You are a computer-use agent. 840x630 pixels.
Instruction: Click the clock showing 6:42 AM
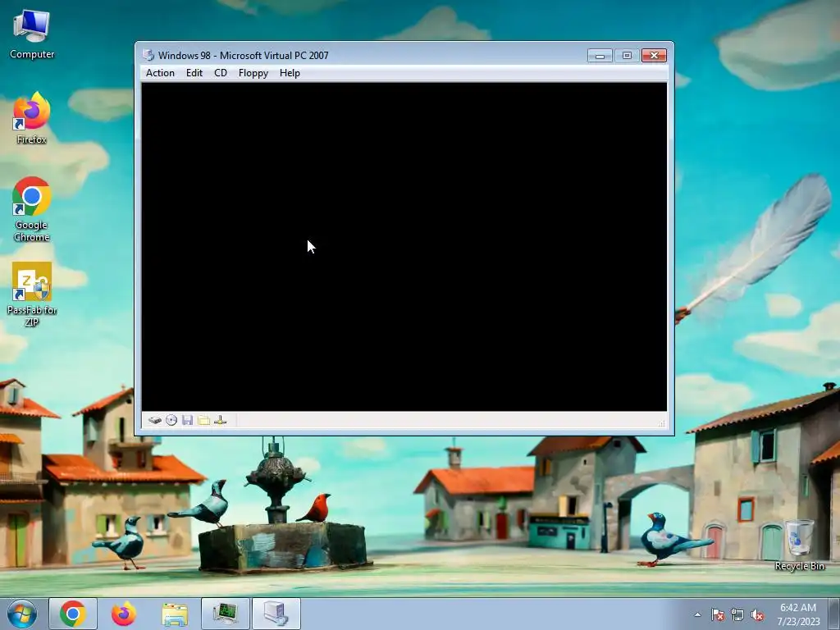click(x=798, y=614)
